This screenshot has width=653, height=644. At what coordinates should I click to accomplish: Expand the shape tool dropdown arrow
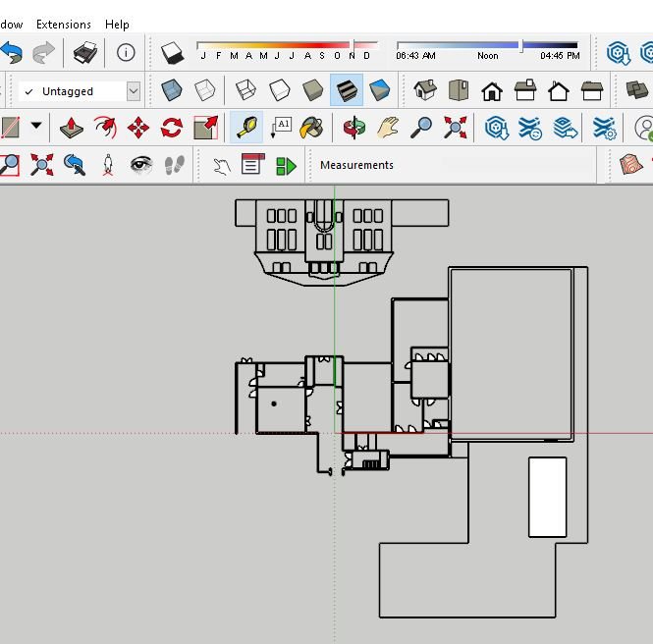[36, 126]
